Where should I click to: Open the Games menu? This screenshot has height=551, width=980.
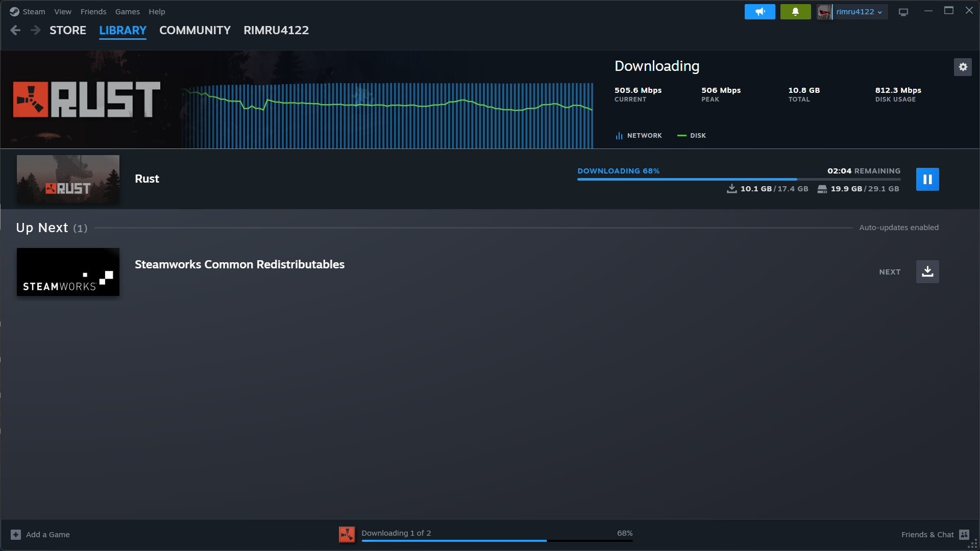pyautogui.click(x=127, y=11)
